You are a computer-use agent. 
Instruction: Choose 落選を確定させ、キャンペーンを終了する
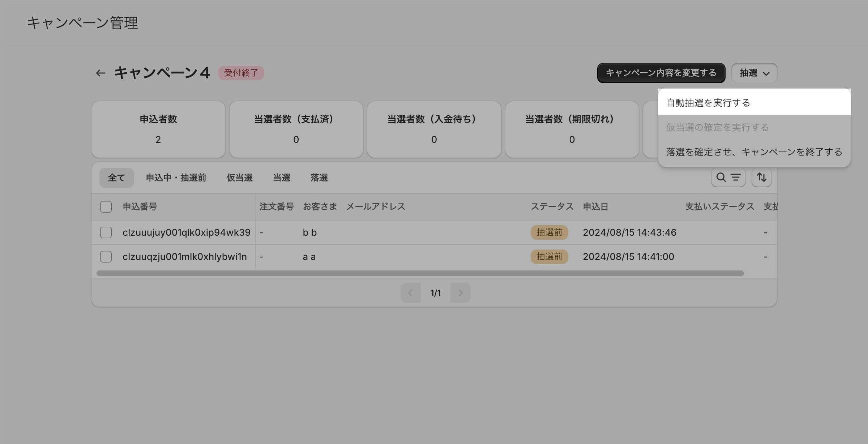tap(754, 152)
